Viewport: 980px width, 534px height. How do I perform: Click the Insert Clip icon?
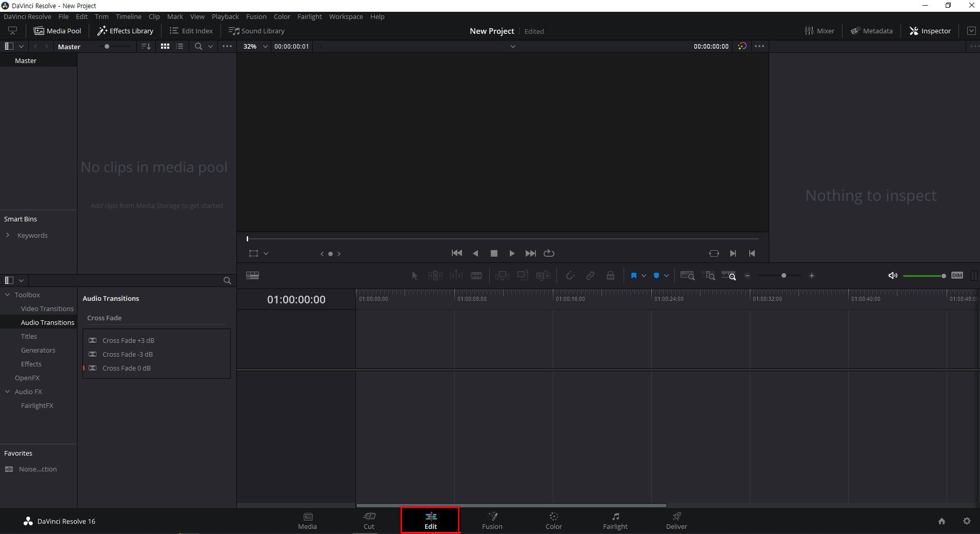[x=503, y=276]
